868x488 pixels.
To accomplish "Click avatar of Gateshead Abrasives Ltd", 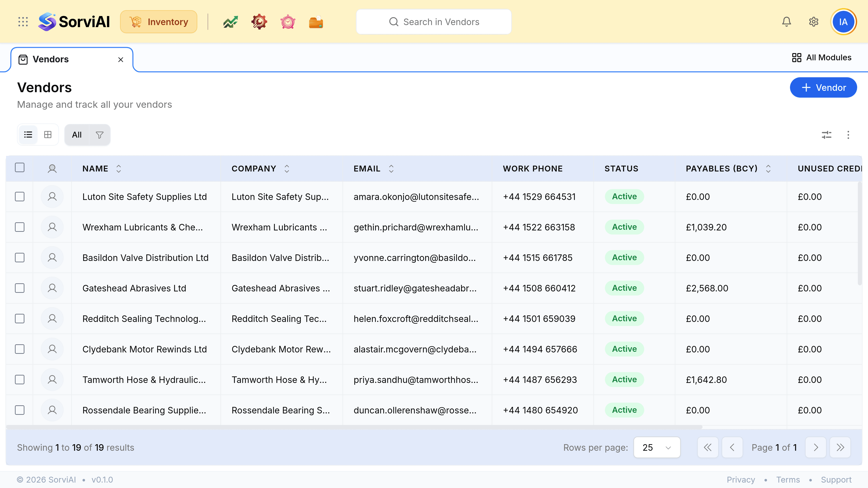I will point(52,288).
